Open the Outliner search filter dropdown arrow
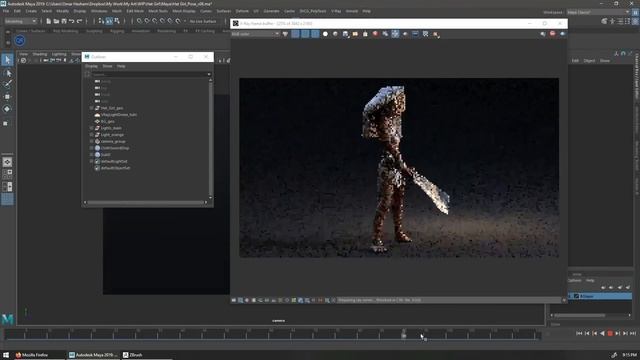This screenshot has width=640, height=360. [x=209, y=74]
